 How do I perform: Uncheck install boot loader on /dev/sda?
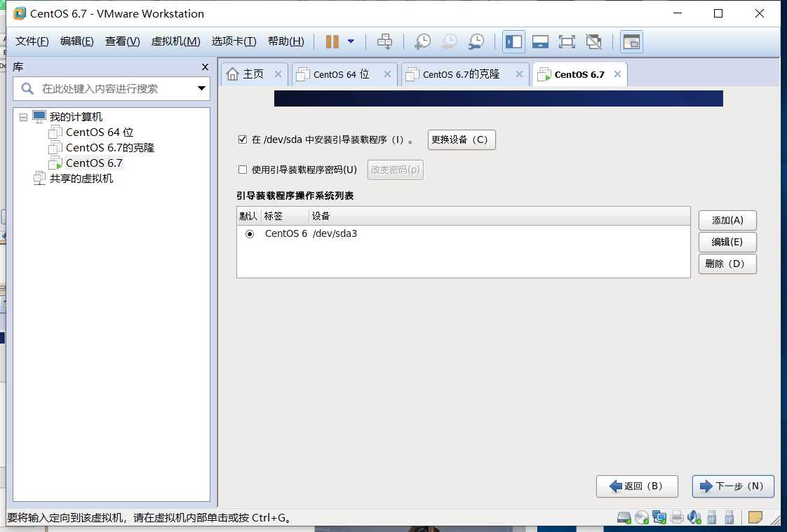coord(243,139)
